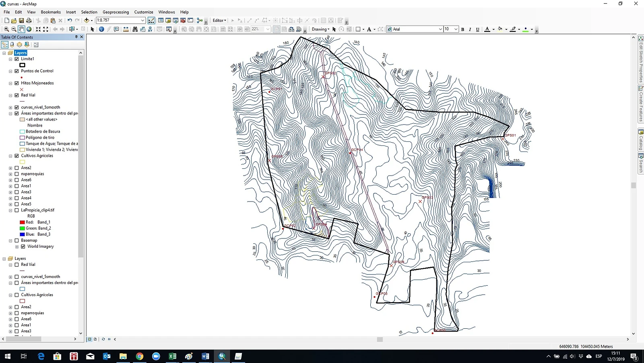The image size is (644, 363).
Task: Click the red Band_1 color swatch
Action: coord(23,222)
